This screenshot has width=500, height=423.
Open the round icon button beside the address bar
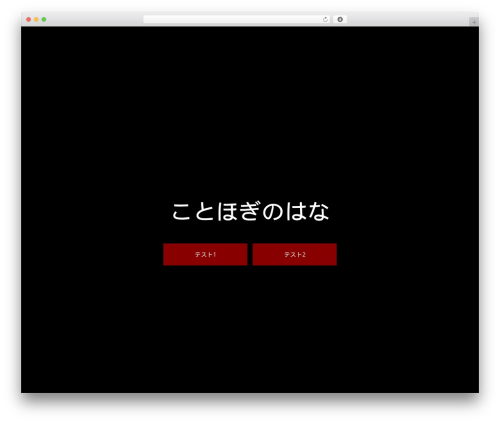[x=340, y=19]
